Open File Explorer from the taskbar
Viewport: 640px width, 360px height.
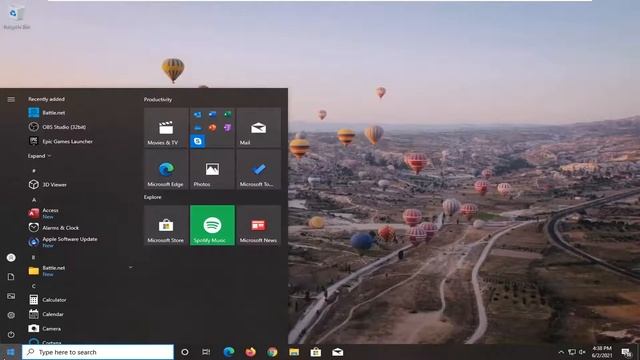click(294, 352)
